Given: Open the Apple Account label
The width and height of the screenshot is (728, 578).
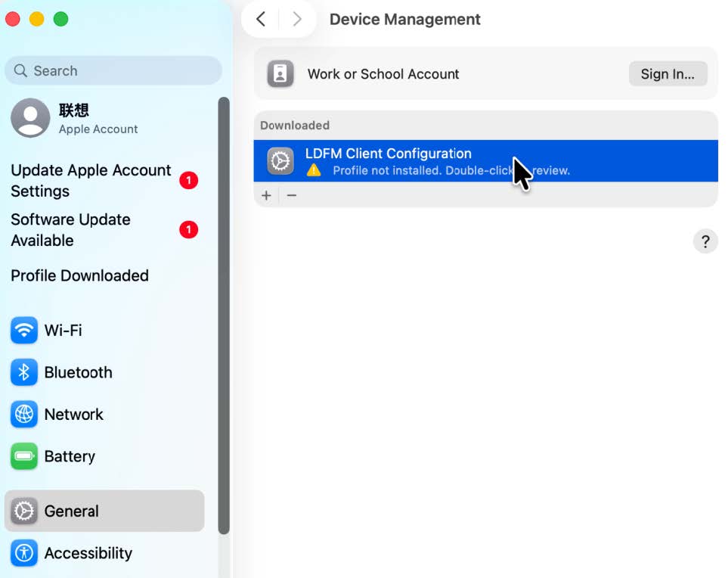Looking at the screenshot, I should click(x=98, y=129).
